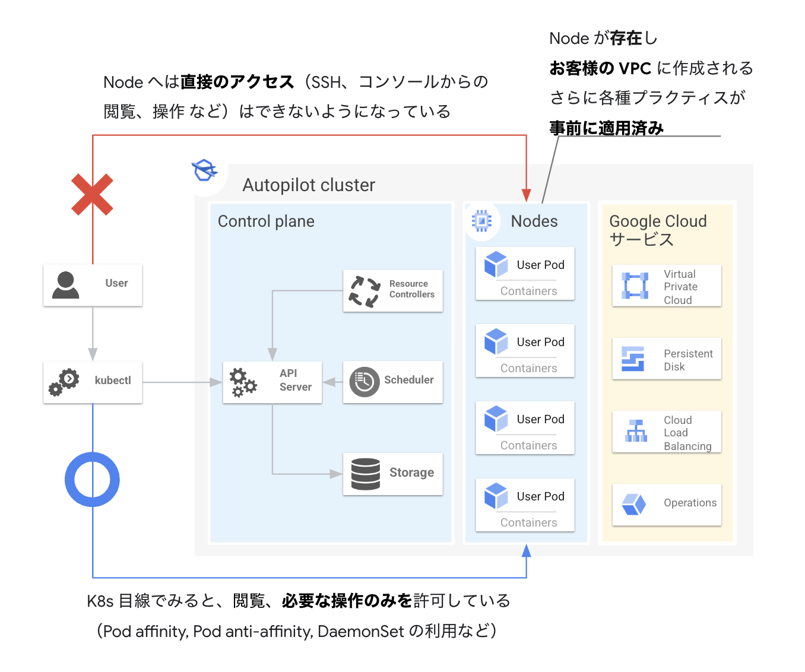Click the cube icon of third User Pod
This screenshot has width=805, height=672.
pos(496,419)
